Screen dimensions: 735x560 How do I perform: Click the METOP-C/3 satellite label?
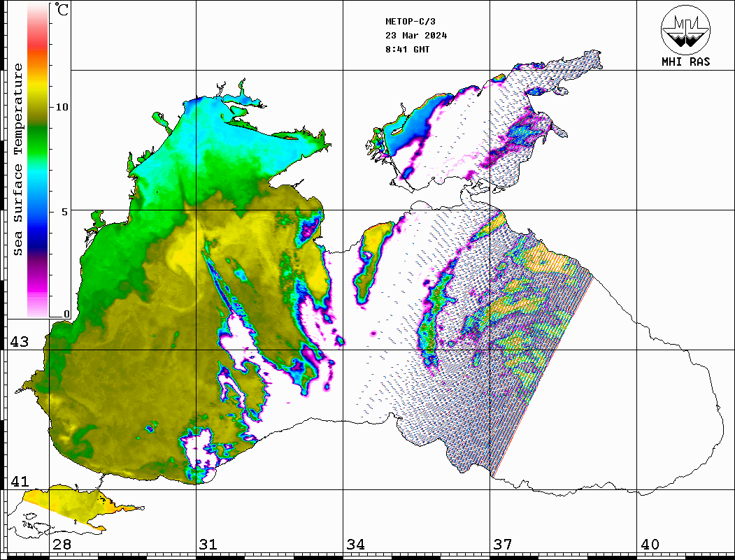point(411,22)
